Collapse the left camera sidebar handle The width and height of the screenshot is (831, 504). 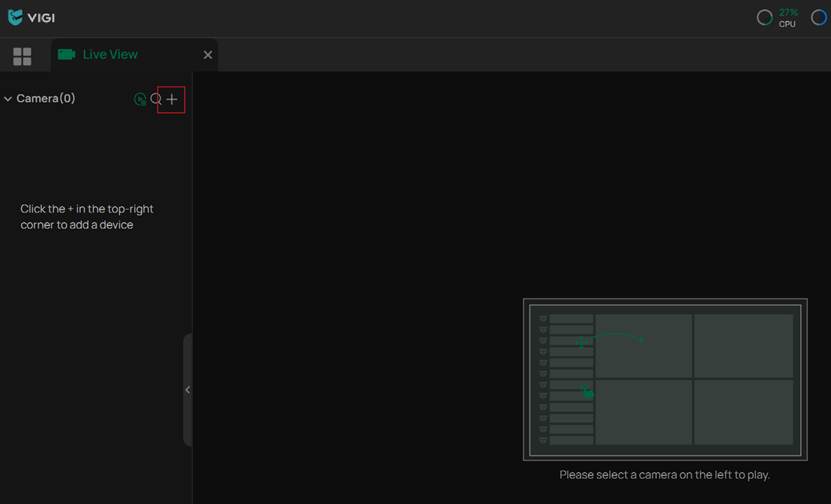coord(188,390)
